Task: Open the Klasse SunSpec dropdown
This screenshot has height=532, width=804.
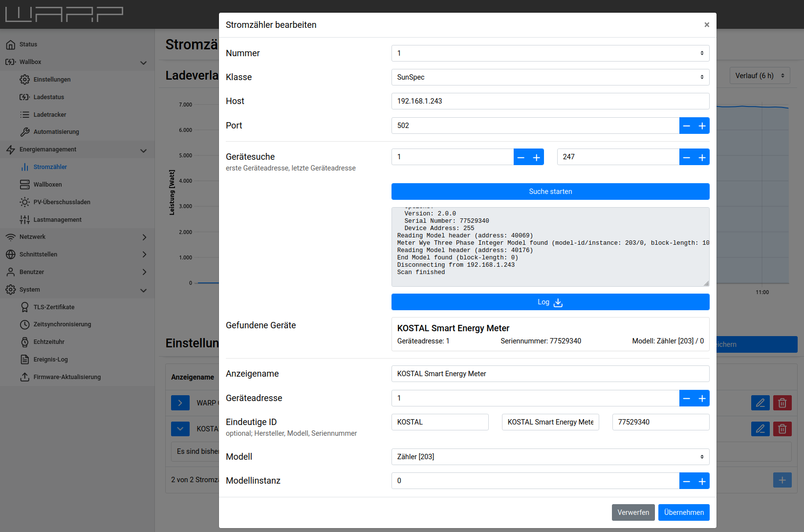Action: [x=550, y=77]
